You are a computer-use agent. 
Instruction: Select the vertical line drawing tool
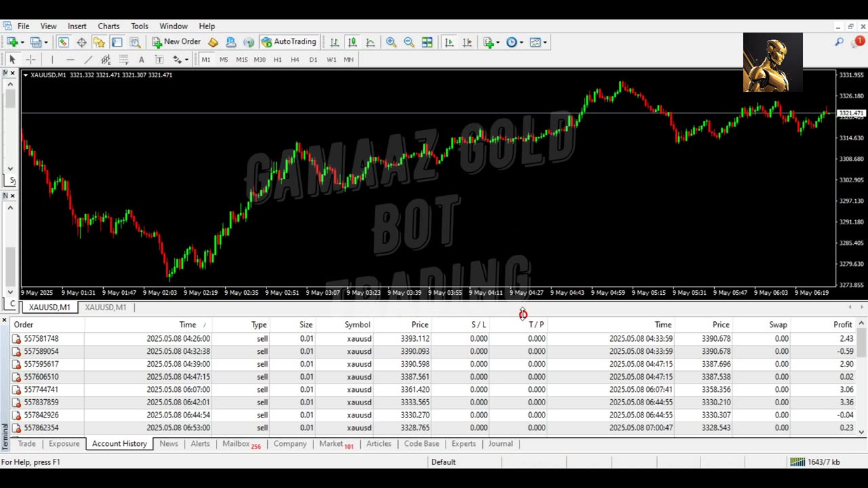point(52,60)
